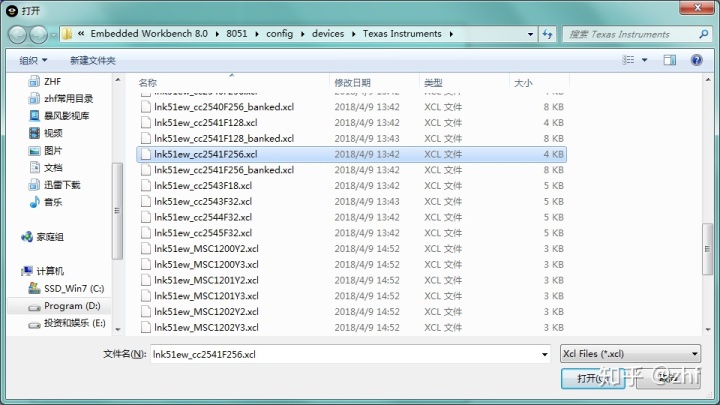Navigate to the devices breadcrumb
The width and height of the screenshot is (720, 405).
[x=328, y=34]
